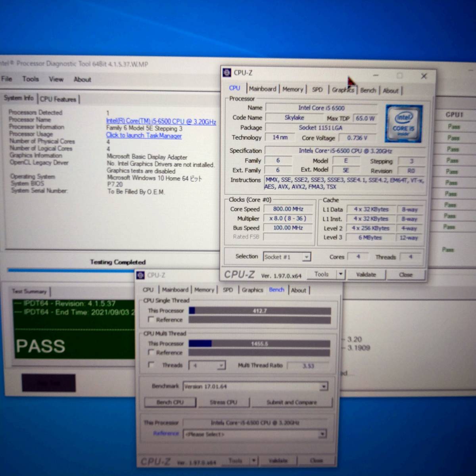Click the Close button in front CPU-Z window footer
This screenshot has width=476, height=476.
coord(406,275)
